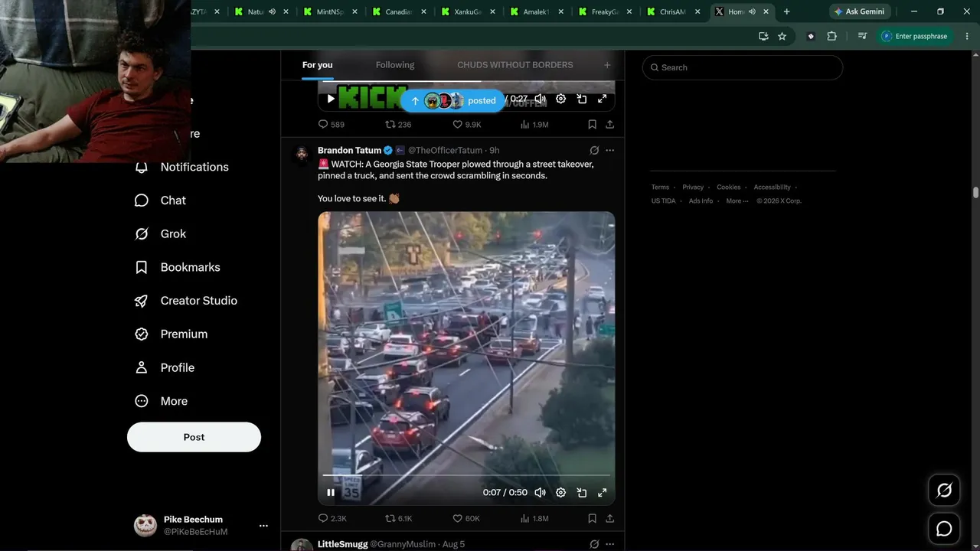
Task: Open the floating chat messages button
Action: pos(944,529)
